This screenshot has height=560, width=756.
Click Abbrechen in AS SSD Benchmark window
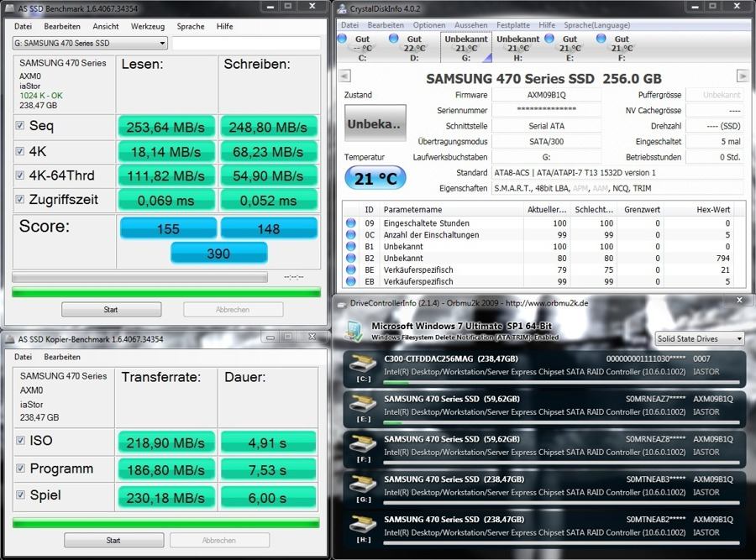point(234,310)
